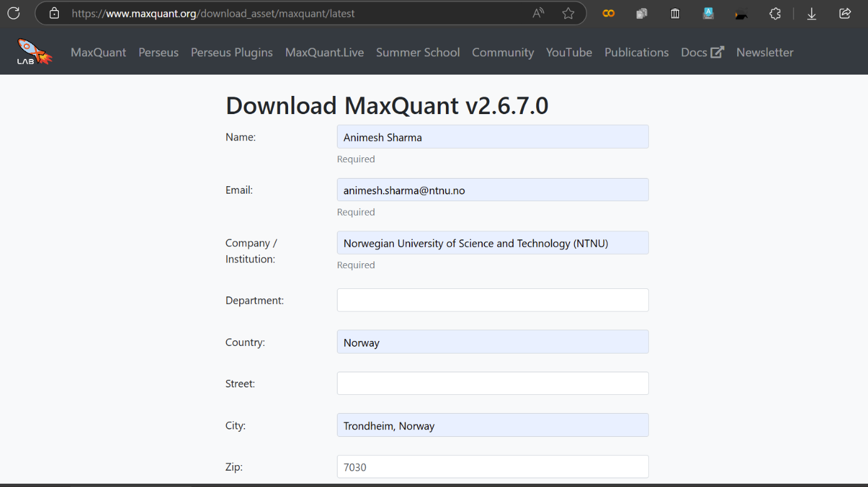Focus the Email input field
This screenshot has width=868, height=487.
pos(493,190)
